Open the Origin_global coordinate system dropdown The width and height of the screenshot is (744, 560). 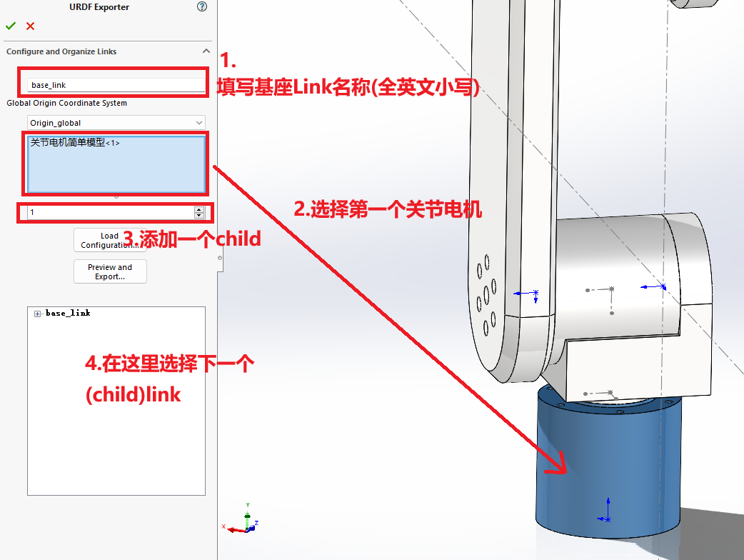click(200, 123)
